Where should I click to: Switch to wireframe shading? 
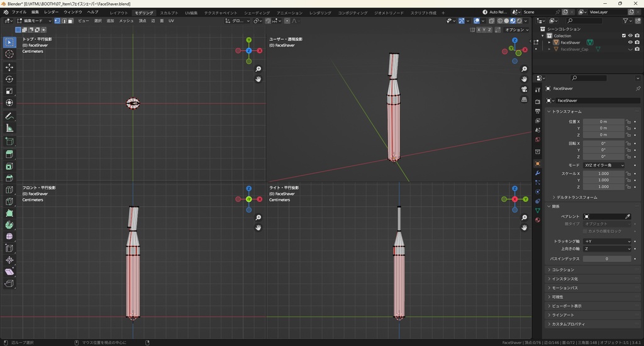[x=500, y=21]
